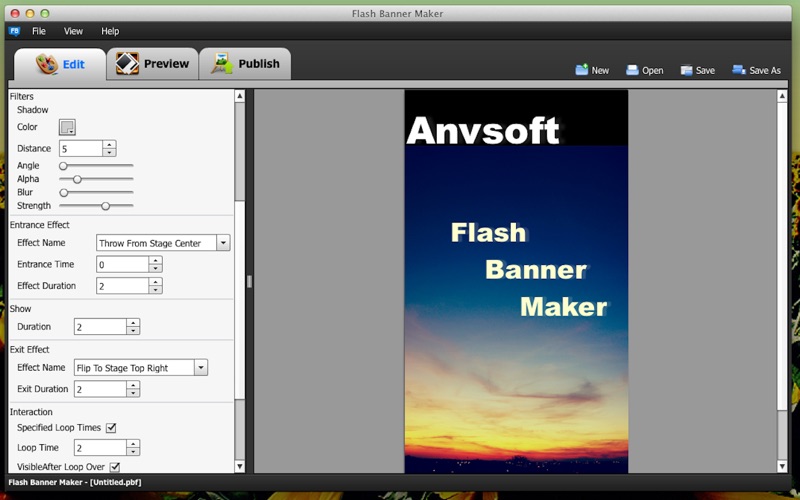Click the Open file icon
Image resolution: width=800 pixels, height=500 pixels.
[x=632, y=70]
